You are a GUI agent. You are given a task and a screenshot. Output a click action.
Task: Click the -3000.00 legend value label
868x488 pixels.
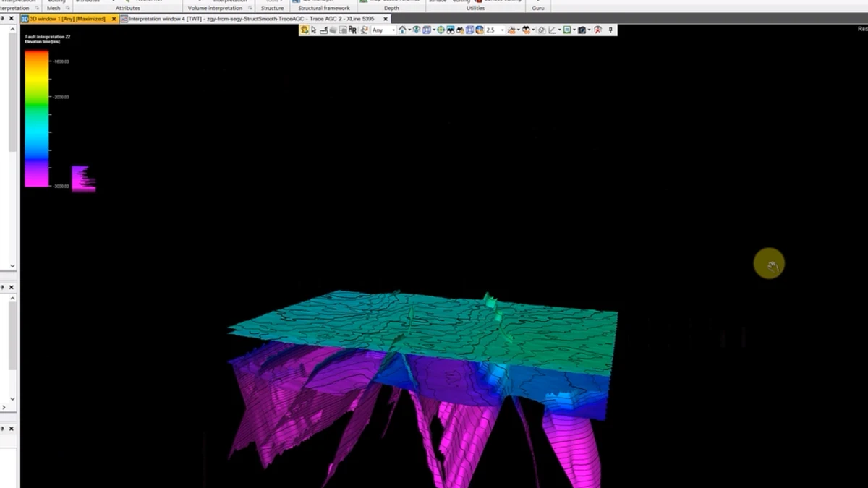pyautogui.click(x=60, y=187)
